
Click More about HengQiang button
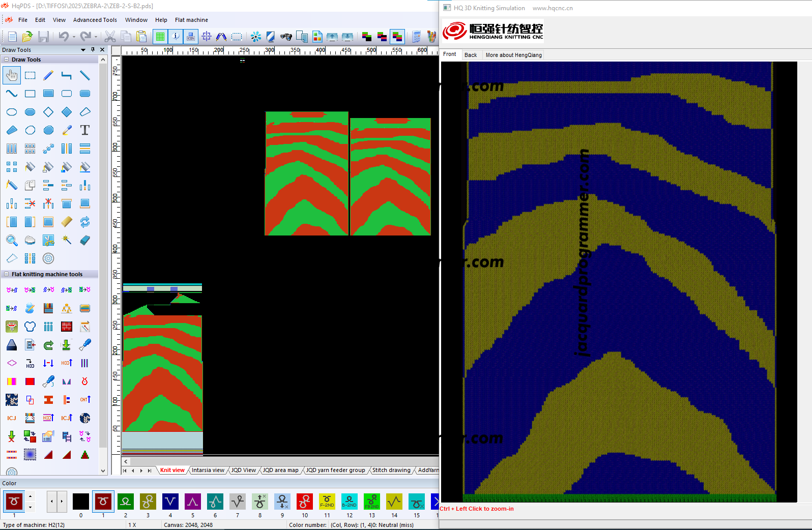tap(513, 55)
